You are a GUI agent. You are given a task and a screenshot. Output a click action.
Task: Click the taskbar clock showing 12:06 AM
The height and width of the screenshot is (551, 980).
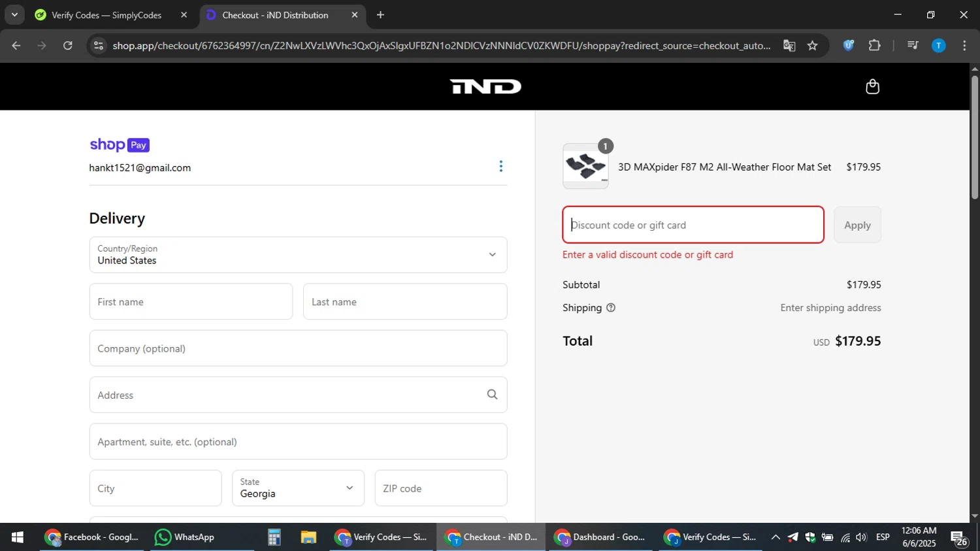(919, 537)
